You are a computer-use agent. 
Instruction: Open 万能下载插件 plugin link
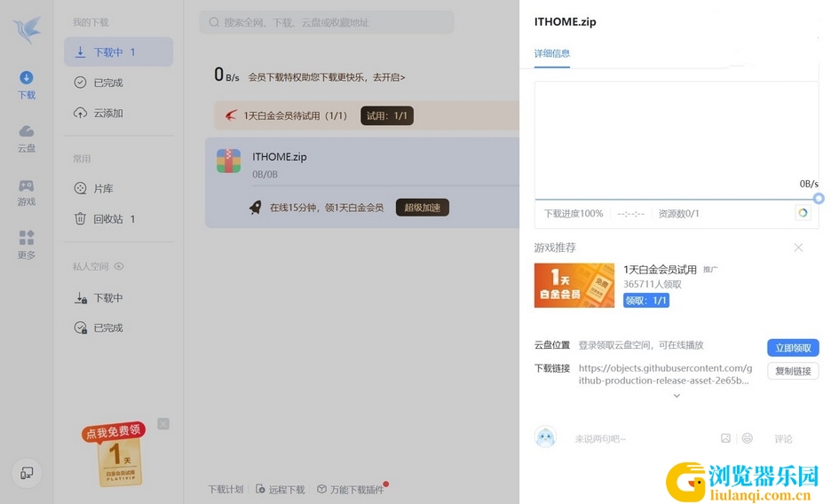coord(351,490)
